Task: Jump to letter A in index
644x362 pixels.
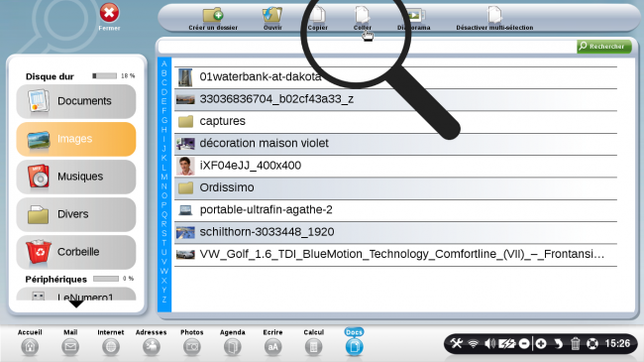Action: pos(163,63)
